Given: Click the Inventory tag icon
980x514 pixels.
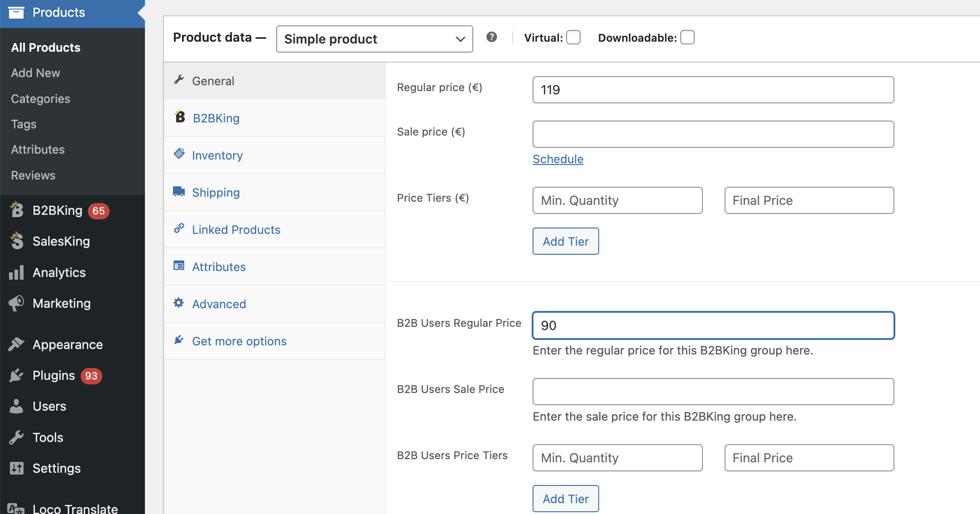Looking at the screenshot, I should [x=179, y=154].
